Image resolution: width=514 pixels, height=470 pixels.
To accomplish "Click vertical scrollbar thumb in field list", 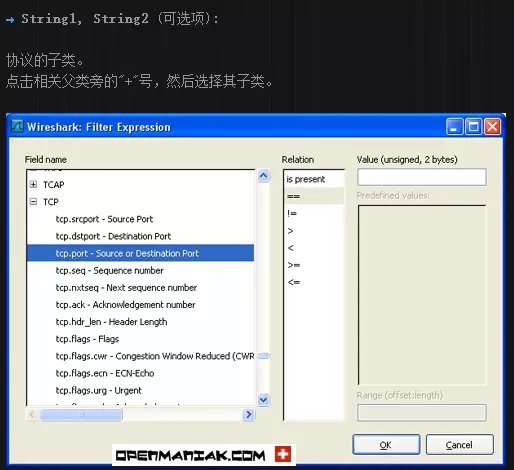I will 263,356.
